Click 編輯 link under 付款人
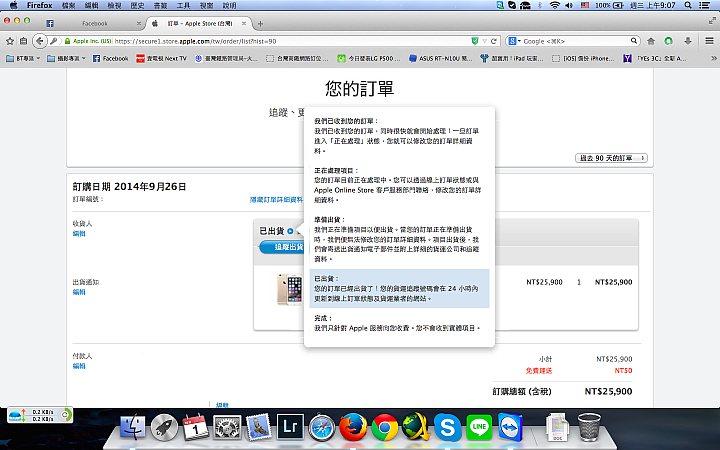The width and height of the screenshot is (720, 450). (x=79, y=366)
